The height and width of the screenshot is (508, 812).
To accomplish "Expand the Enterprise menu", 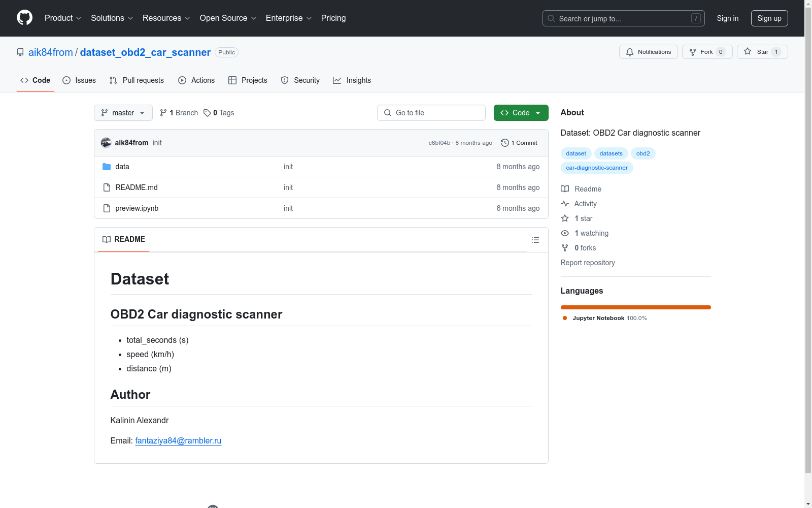I will tap(289, 18).
